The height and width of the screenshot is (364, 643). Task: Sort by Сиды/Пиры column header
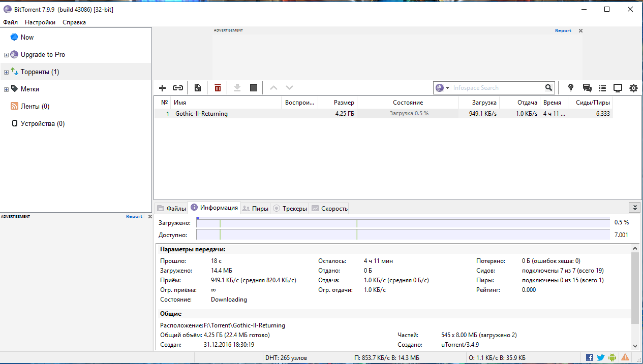[590, 103]
